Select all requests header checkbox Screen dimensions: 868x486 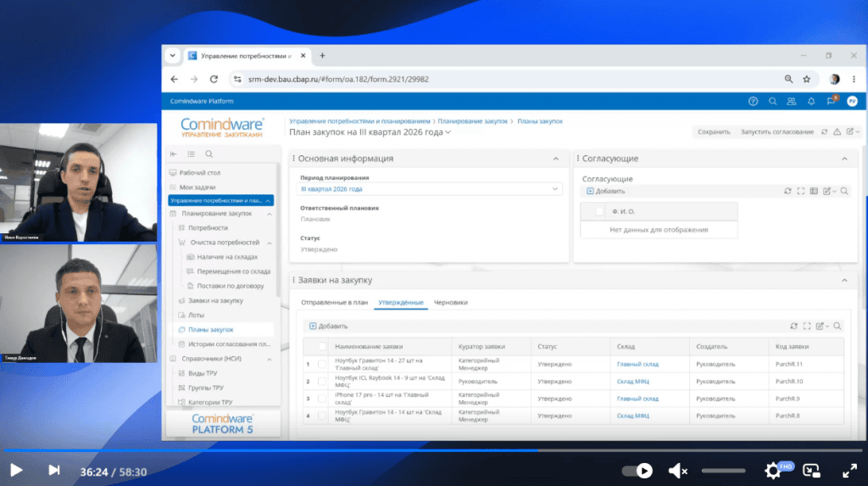322,347
